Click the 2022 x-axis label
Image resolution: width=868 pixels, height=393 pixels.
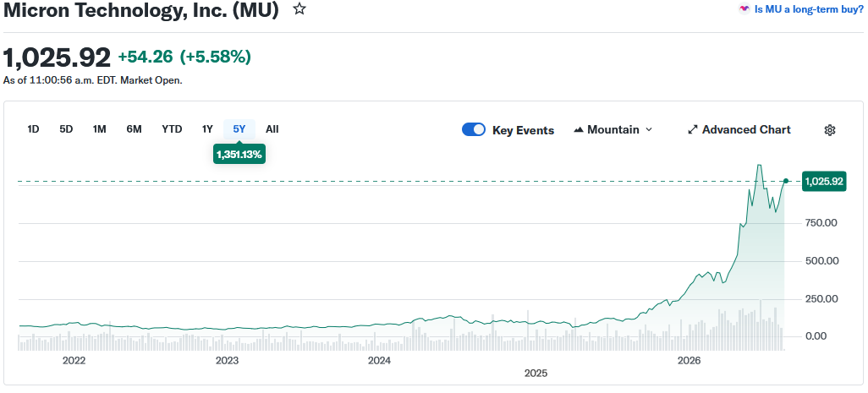(74, 361)
